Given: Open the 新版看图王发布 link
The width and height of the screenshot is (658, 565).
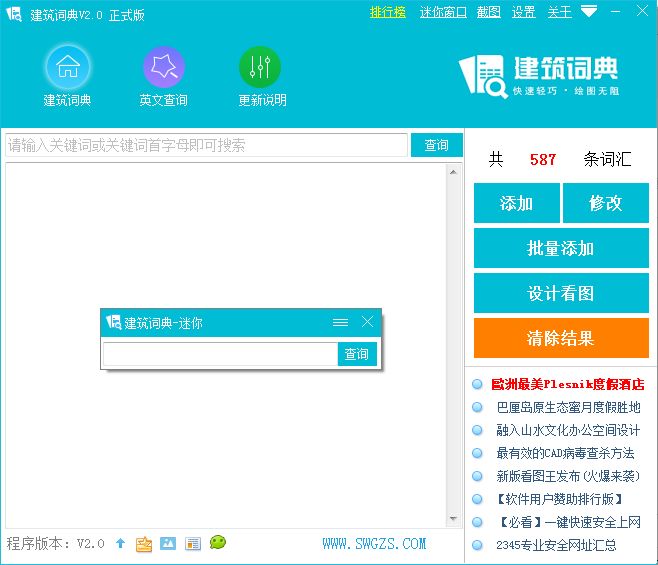Looking at the screenshot, I should pyautogui.click(x=568, y=476).
